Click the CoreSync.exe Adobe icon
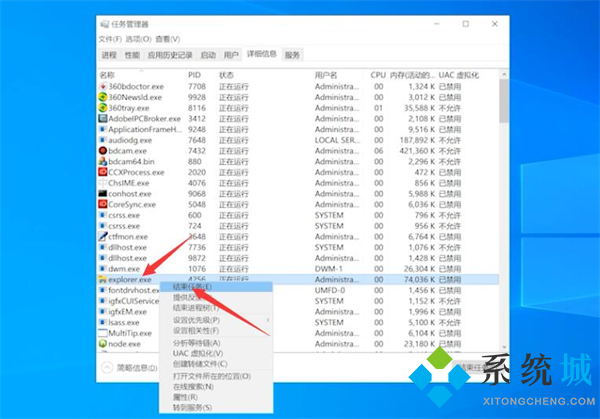 coord(103,204)
